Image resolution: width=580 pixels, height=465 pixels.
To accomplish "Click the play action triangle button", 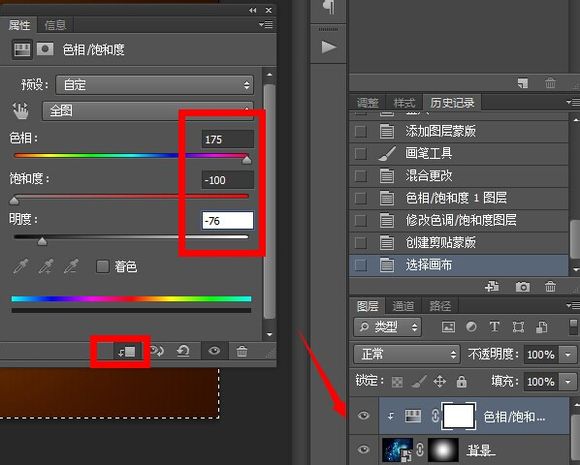I will point(328,47).
